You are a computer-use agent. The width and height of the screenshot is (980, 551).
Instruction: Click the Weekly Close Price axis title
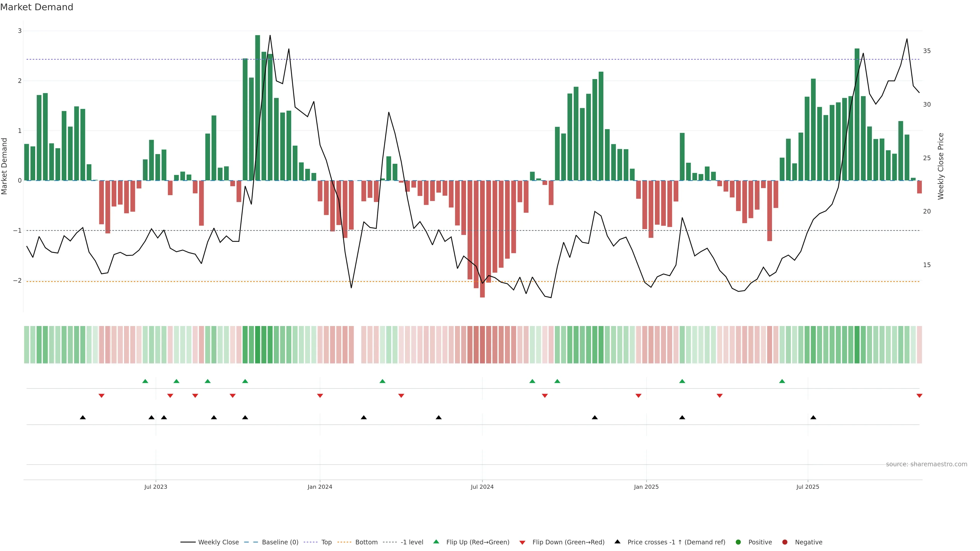tap(940, 166)
